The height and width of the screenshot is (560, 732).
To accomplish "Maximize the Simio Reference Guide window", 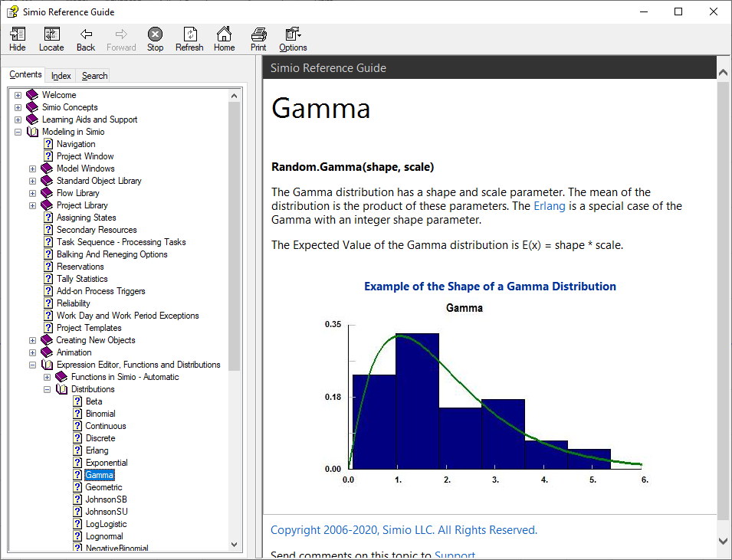I will pyautogui.click(x=678, y=11).
